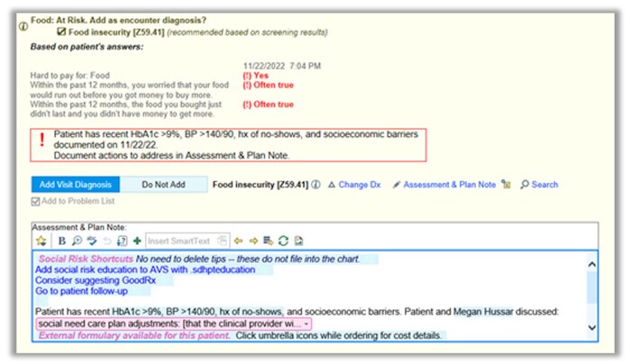Toggle the Add to Problem List checkbox
Image resolution: width=631 pixels, height=364 pixels.
(x=36, y=201)
